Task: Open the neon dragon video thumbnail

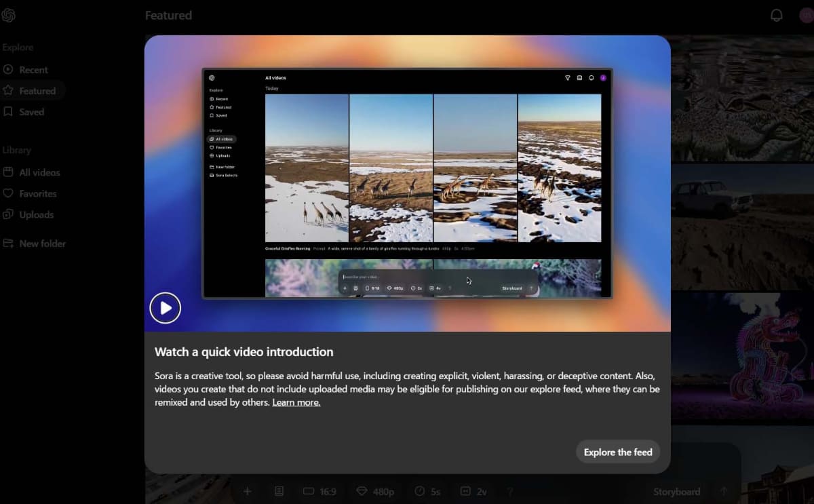Action: click(x=743, y=357)
